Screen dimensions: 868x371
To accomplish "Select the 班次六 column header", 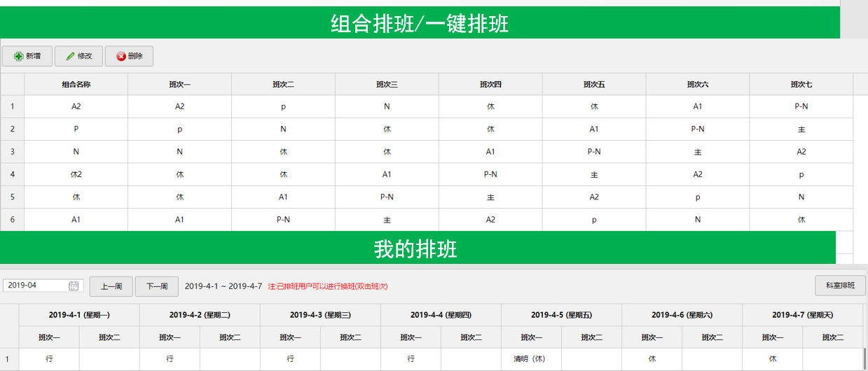I will click(698, 84).
